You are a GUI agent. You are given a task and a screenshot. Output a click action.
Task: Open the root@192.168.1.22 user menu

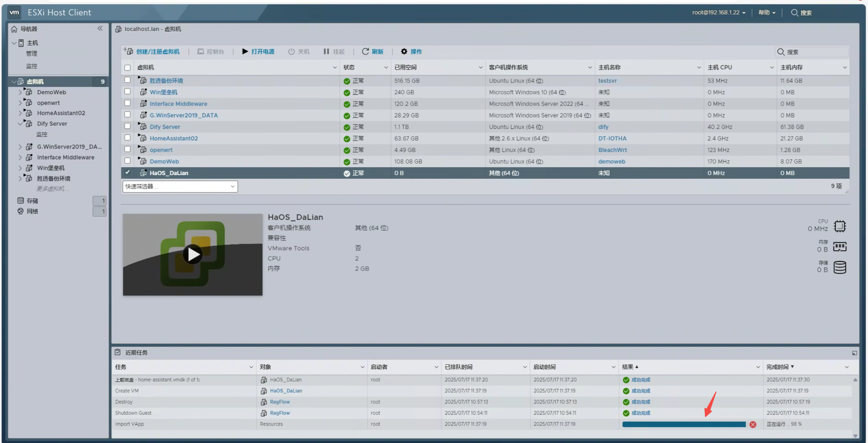[719, 13]
